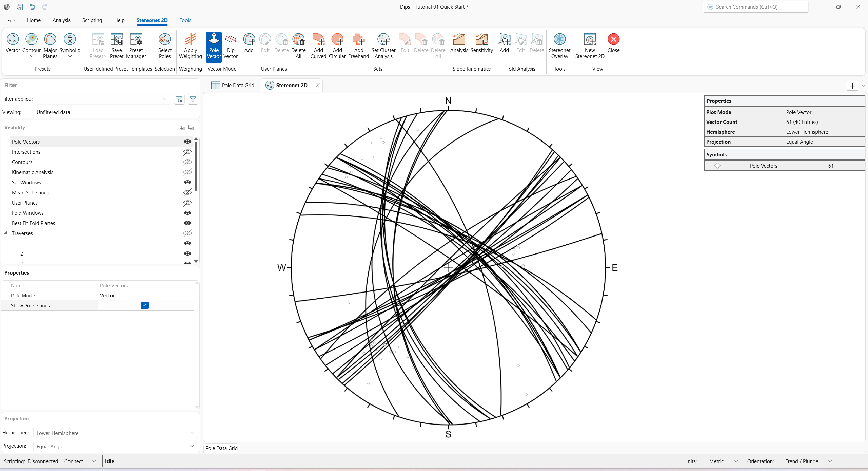Open the Preset Manager
Viewport: 868px width, 471px height.
136,46
